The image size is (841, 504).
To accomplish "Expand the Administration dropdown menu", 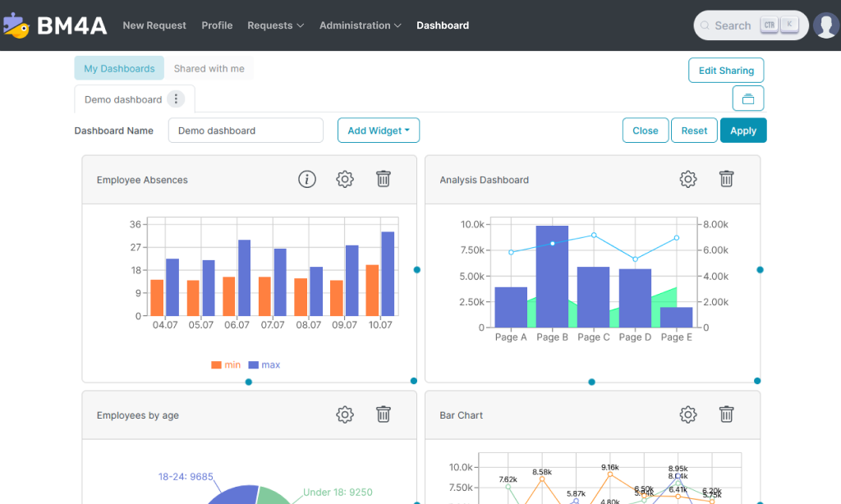I will click(361, 25).
